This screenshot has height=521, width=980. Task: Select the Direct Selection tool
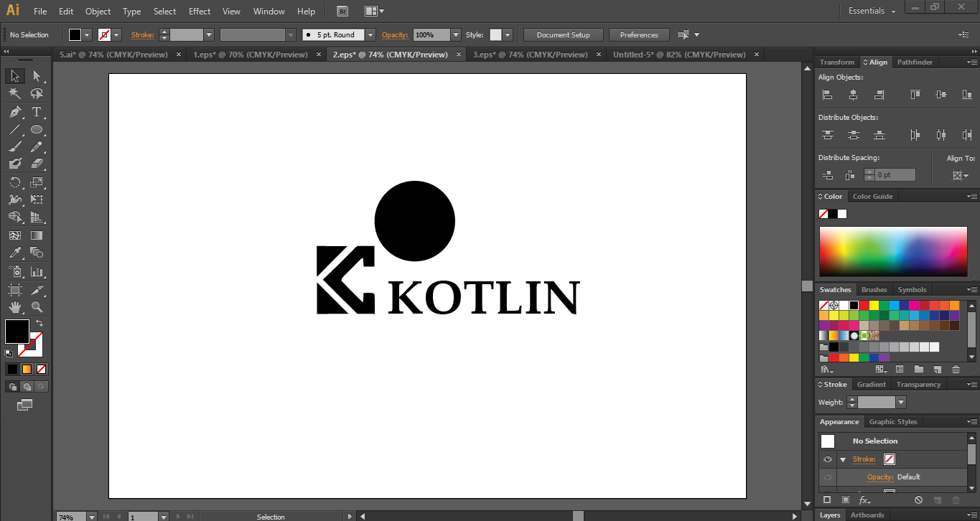pyautogui.click(x=37, y=76)
